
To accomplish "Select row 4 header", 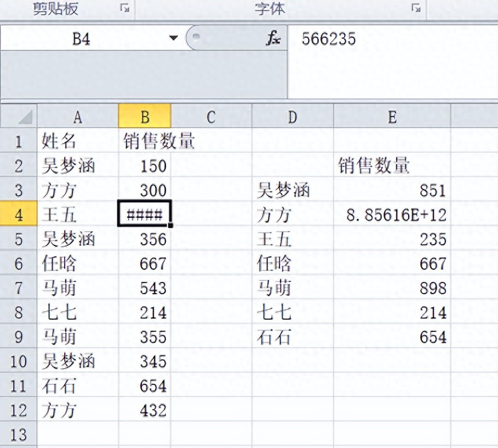I will pyautogui.click(x=19, y=214).
